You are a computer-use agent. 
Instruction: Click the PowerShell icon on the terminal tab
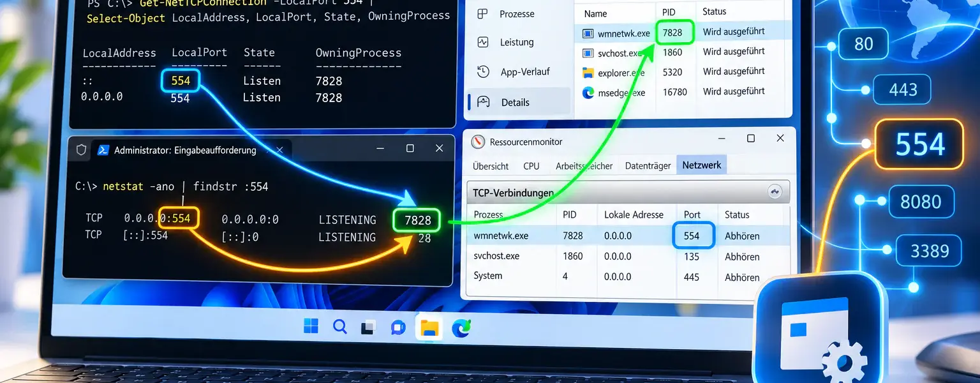tap(103, 150)
